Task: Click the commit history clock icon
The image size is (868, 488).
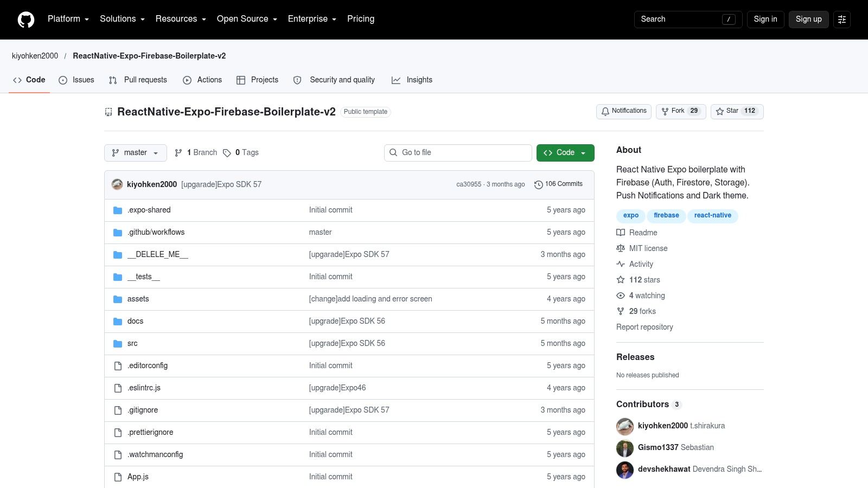Action: [538, 184]
